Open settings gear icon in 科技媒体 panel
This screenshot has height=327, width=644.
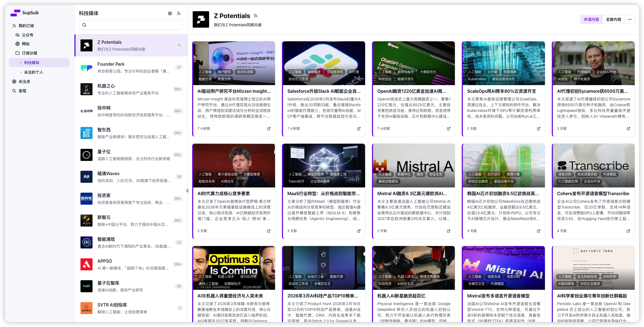coord(170,13)
